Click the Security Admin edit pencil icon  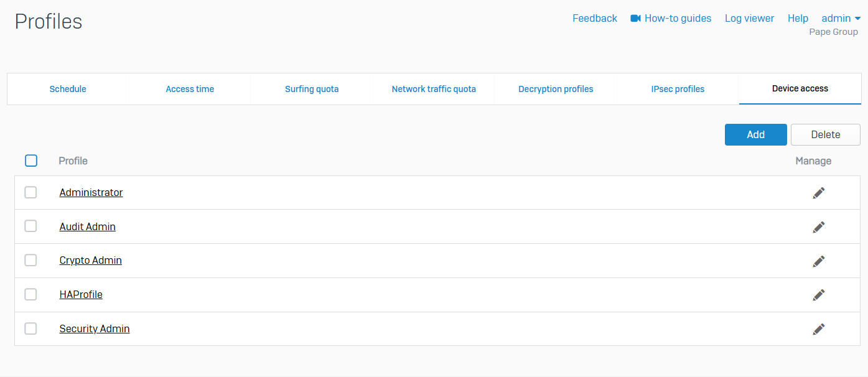click(819, 329)
